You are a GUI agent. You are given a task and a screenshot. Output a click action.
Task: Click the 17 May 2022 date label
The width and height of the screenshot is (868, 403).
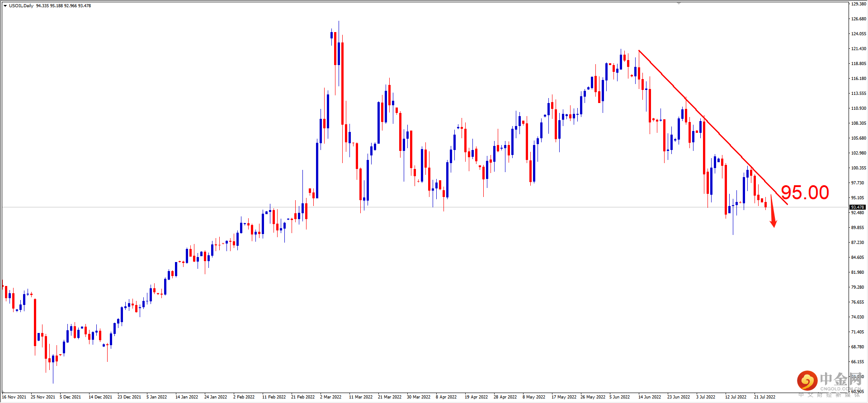coord(564,397)
